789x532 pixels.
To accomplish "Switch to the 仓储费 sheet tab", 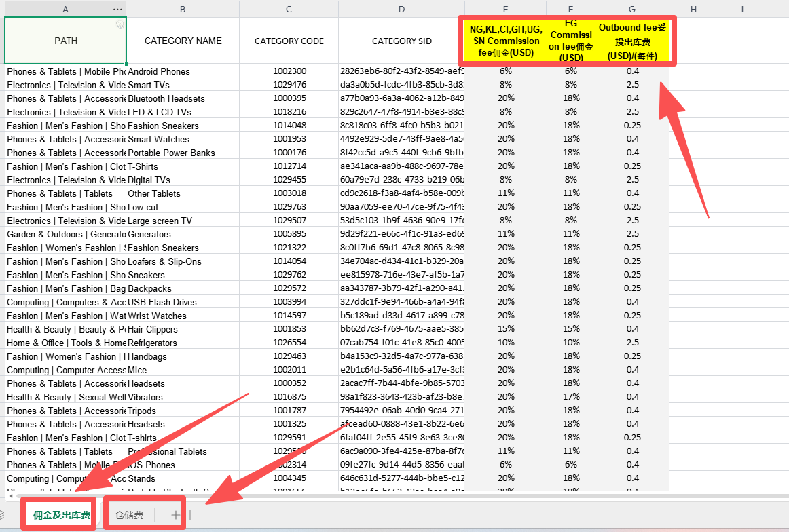I will tap(129, 515).
